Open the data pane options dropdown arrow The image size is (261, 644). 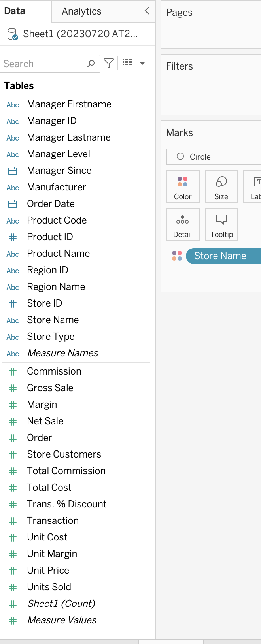click(x=142, y=63)
